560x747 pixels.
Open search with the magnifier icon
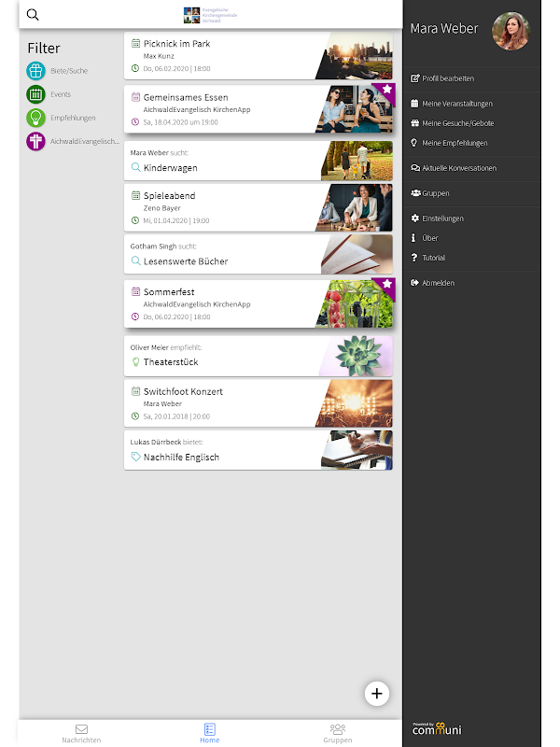pos(33,15)
